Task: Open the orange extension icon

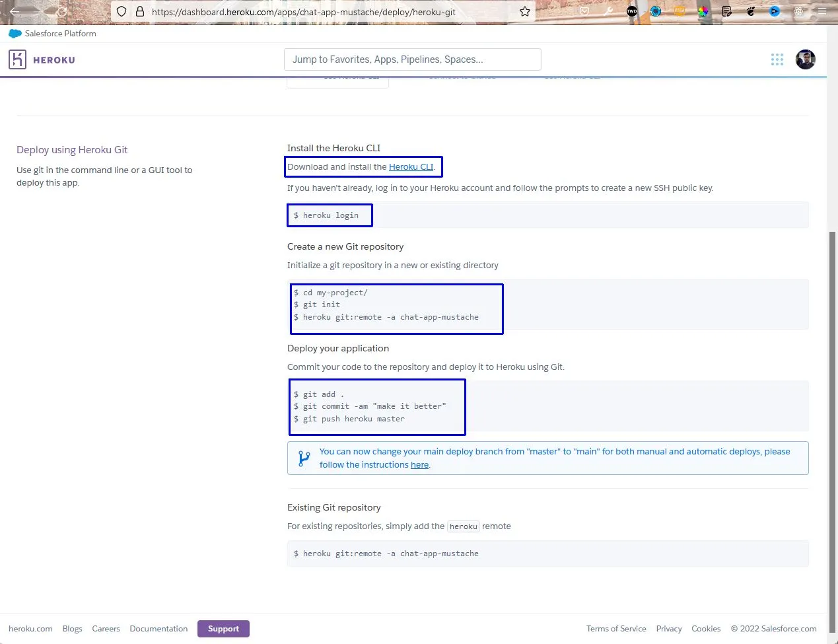Action: pos(680,11)
